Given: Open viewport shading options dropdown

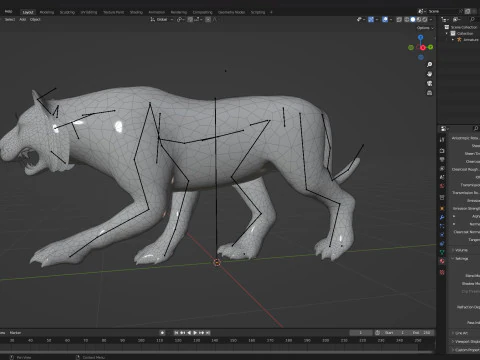Looking at the screenshot, I should (431, 20).
